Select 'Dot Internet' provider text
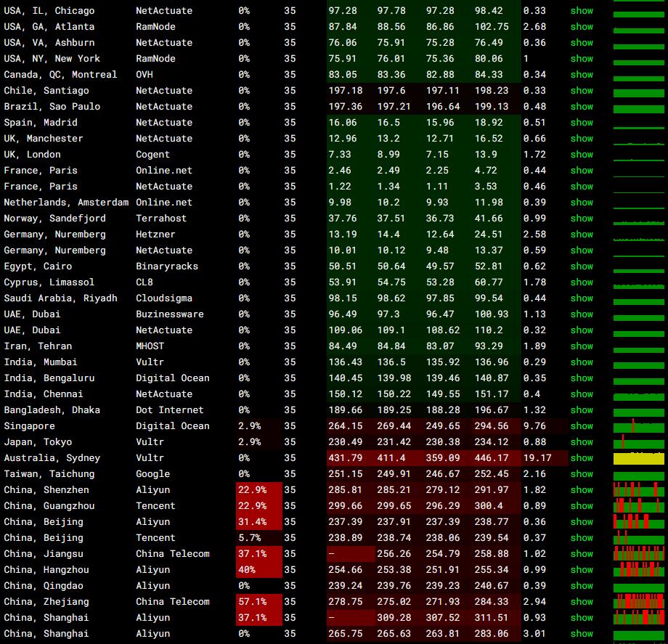 (170, 409)
